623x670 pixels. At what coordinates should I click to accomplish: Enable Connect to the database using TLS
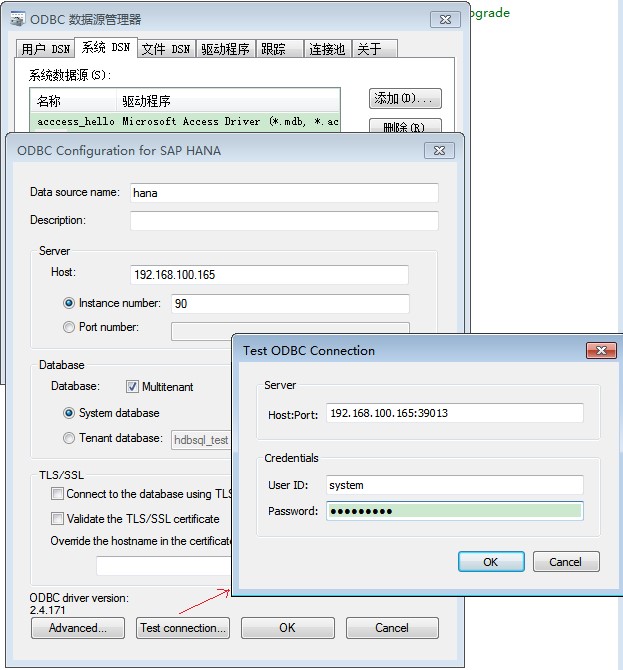pos(58,494)
